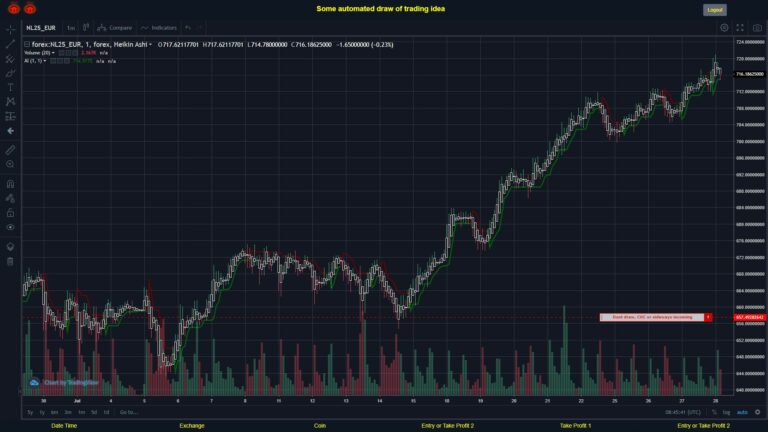Viewport: 768px width, 432px height.
Task: Select the trend line drawing tool
Action: click(10, 45)
